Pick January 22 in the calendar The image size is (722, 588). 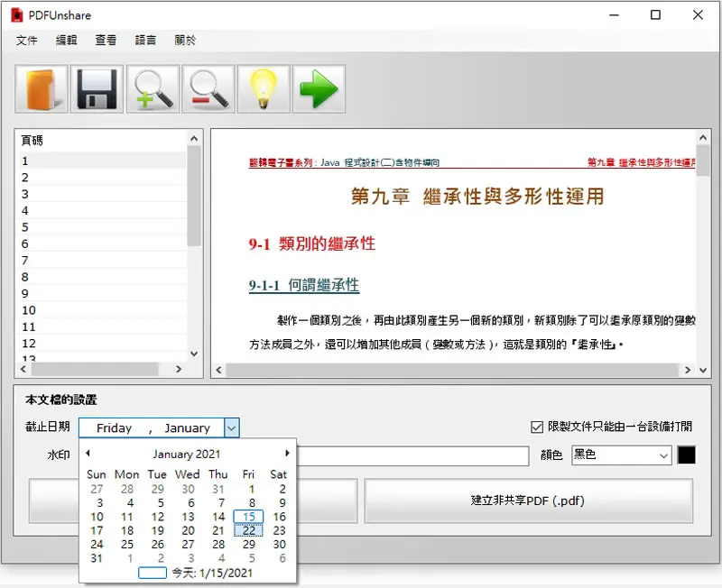click(249, 530)
